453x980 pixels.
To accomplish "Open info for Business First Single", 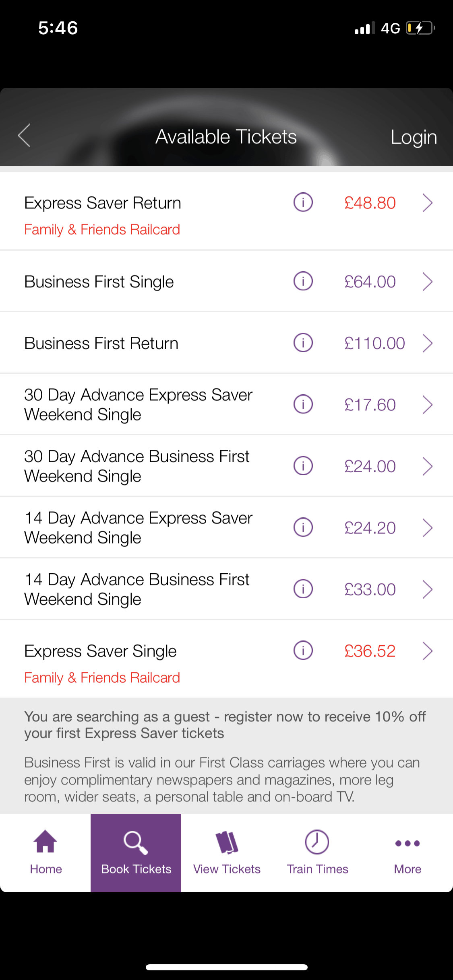I will click(x=303, y=281).
